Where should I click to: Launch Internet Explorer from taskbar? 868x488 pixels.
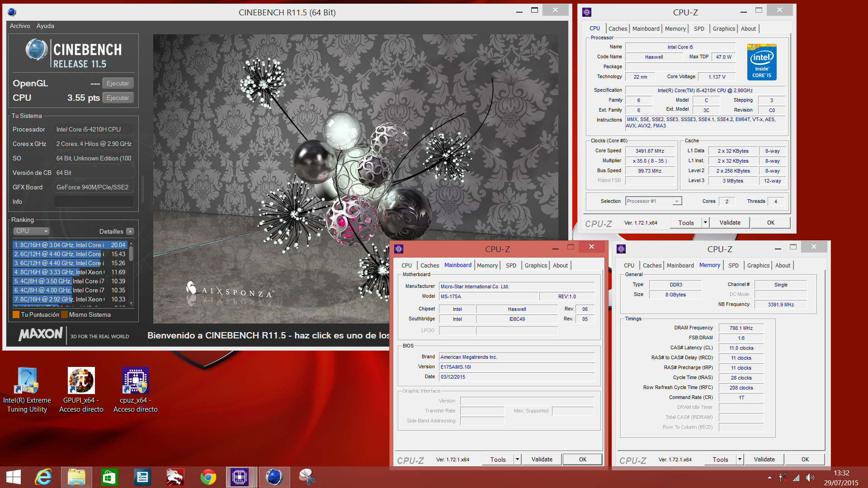44,477
